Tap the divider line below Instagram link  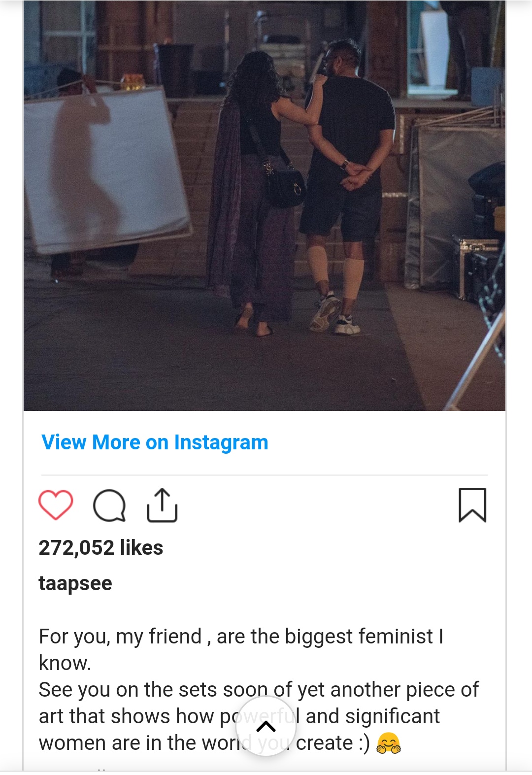pyautogui.click(x=265, y=475)
